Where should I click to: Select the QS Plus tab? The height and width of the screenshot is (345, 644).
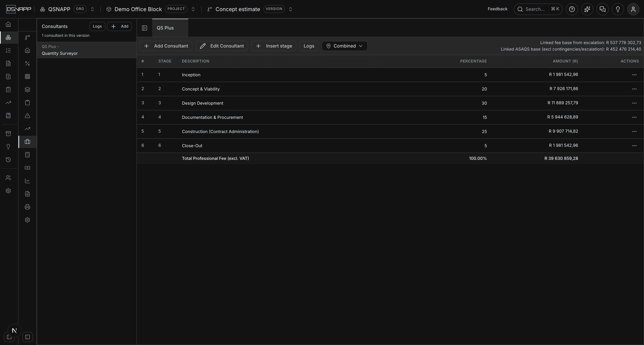click(170, 28)
